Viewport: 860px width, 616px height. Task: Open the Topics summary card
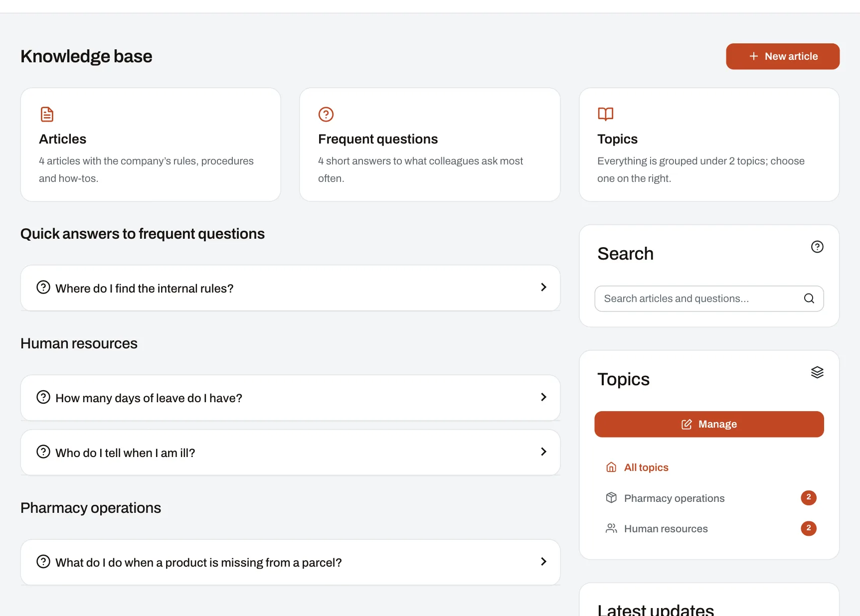(x=709, y=145)
